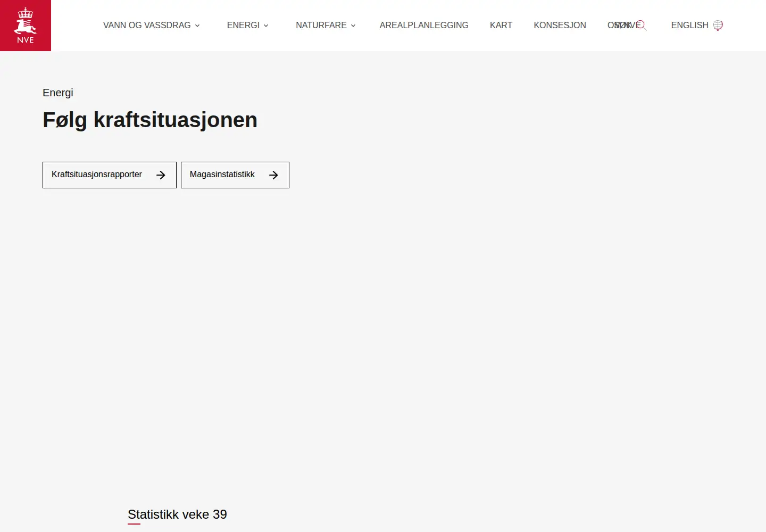The width and height of the screenshot is (766, 532).
Task: Expand the NATURFARE dropdown menu
Action: coord(326,25)
